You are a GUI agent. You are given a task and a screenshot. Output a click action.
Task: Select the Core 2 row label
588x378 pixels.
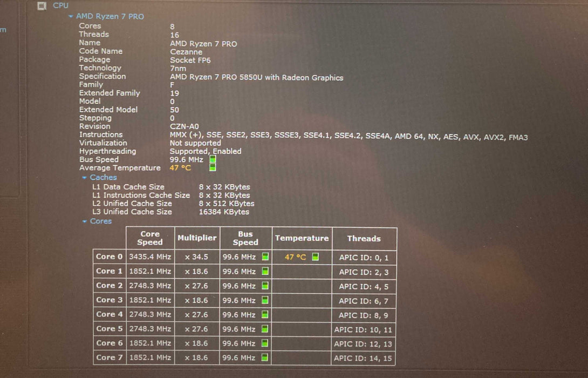coord(109,285)
